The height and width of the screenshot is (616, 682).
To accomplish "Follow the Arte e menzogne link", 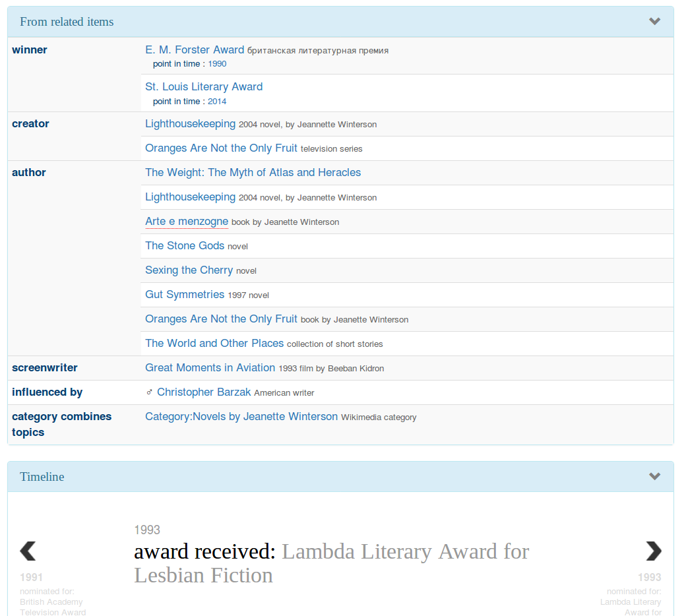I will click(x=187, y=221).
